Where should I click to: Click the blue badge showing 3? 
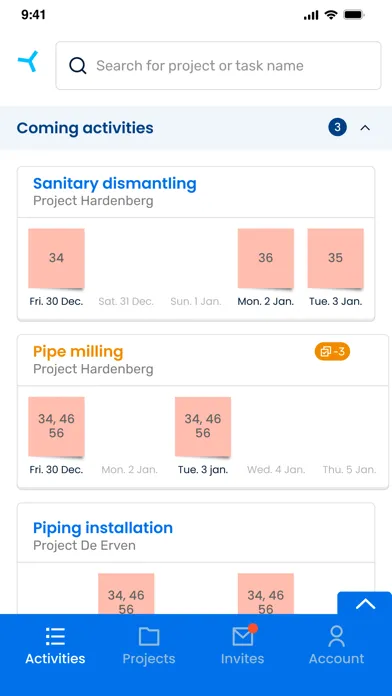[x=337, y=128]
